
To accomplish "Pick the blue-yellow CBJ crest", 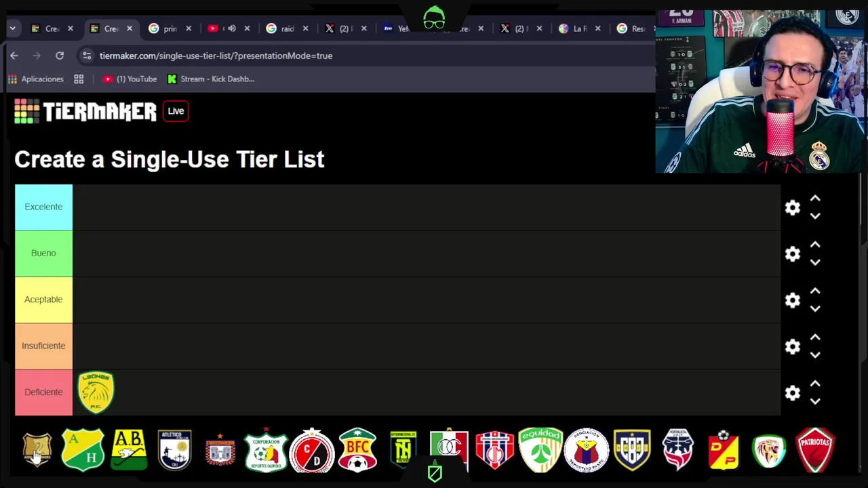I will tap(632, 449).
